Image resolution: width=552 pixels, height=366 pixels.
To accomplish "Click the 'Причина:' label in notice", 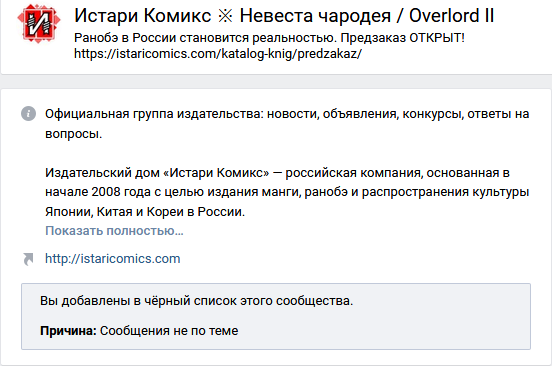I will coord(68,331).
